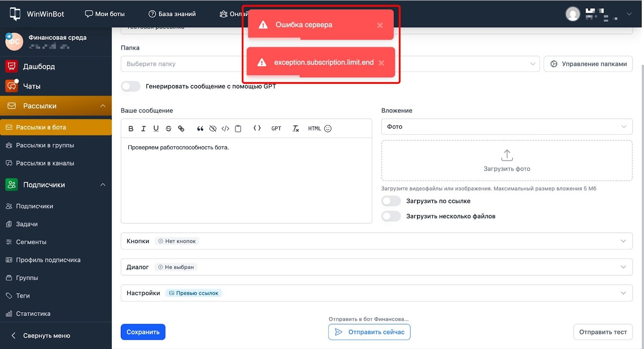Click the 'Загрузить фото' upload area
This screenshot has width=644, height=349.
[x=506, y=160]
